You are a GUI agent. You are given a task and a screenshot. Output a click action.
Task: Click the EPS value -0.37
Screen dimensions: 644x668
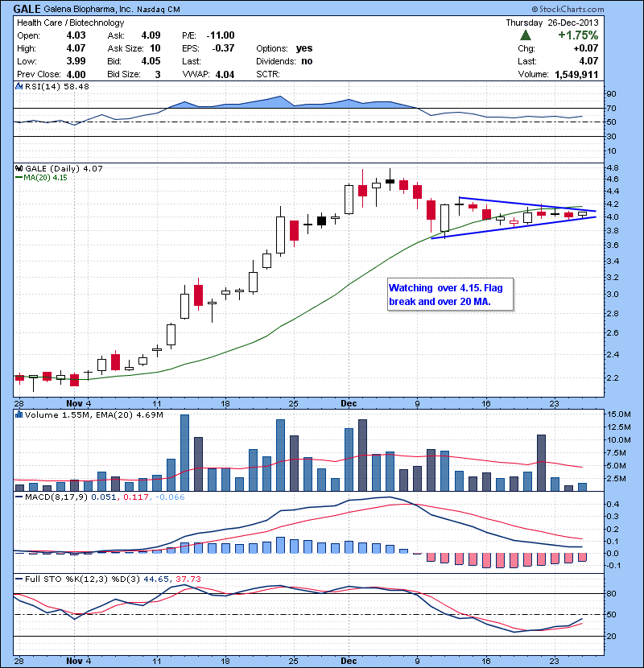[x=223, y=48]
